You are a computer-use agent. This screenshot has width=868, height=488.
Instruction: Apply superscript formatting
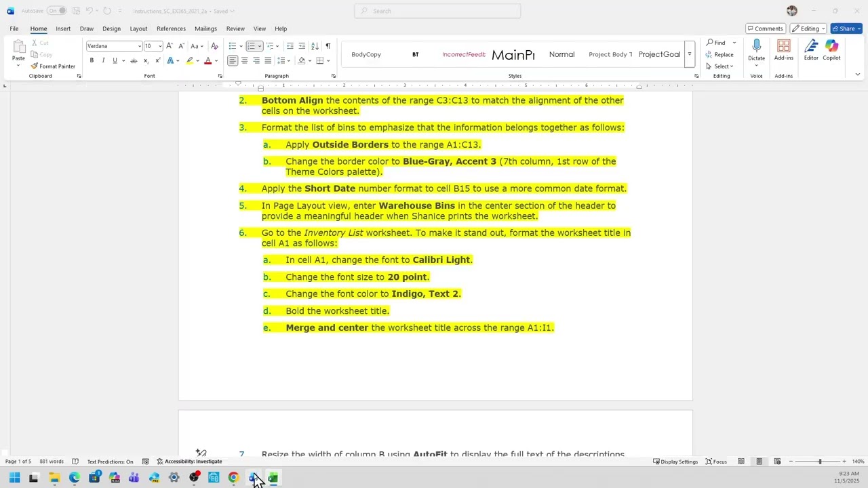(x=157, y=60)
